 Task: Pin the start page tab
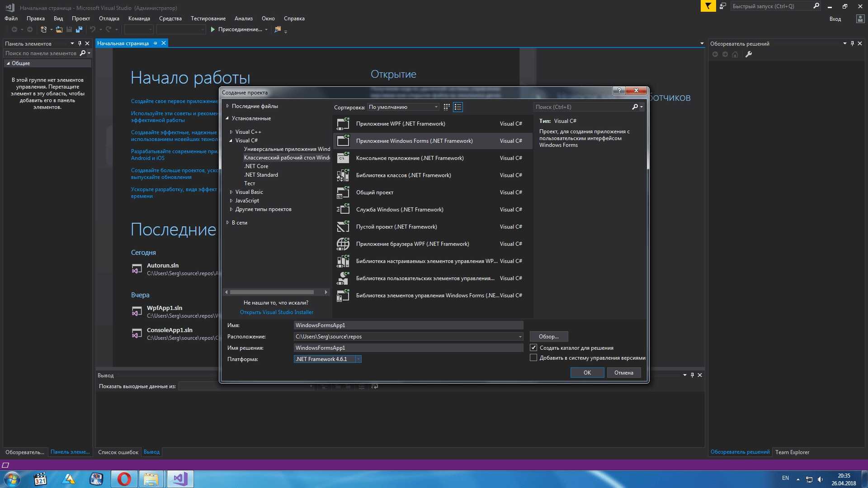(x=155, y=43)
